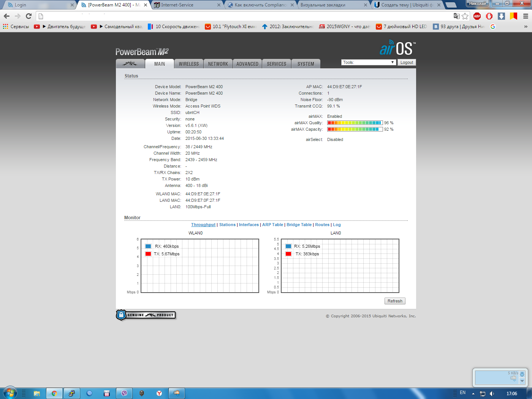Open the translate page icon in address bar
Screen dimensions: 532x399
point(456,16)
